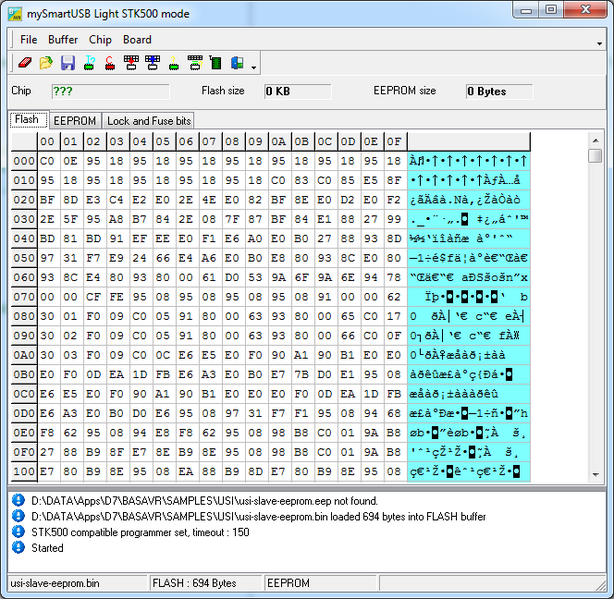Click the vertical scrollbar thumb
Image resolution: width=614 pixels, height=599 pixels.
pos(596,156)
